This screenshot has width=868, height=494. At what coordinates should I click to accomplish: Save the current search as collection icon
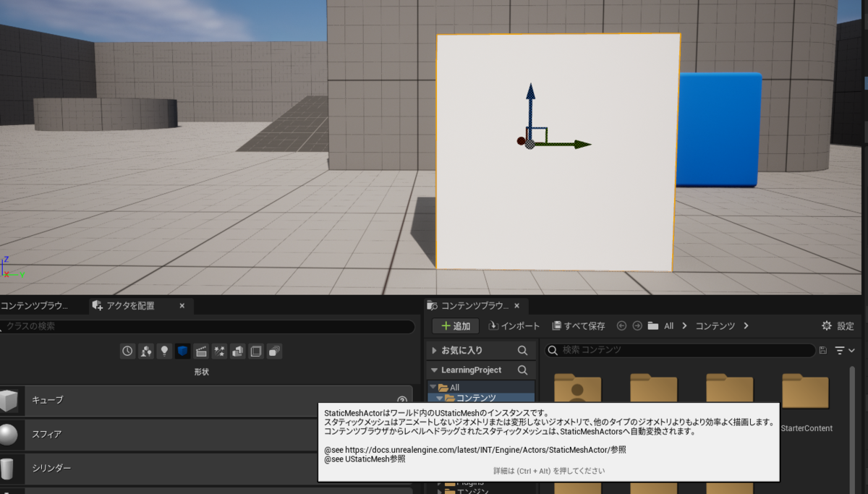(x=822, y=350)
